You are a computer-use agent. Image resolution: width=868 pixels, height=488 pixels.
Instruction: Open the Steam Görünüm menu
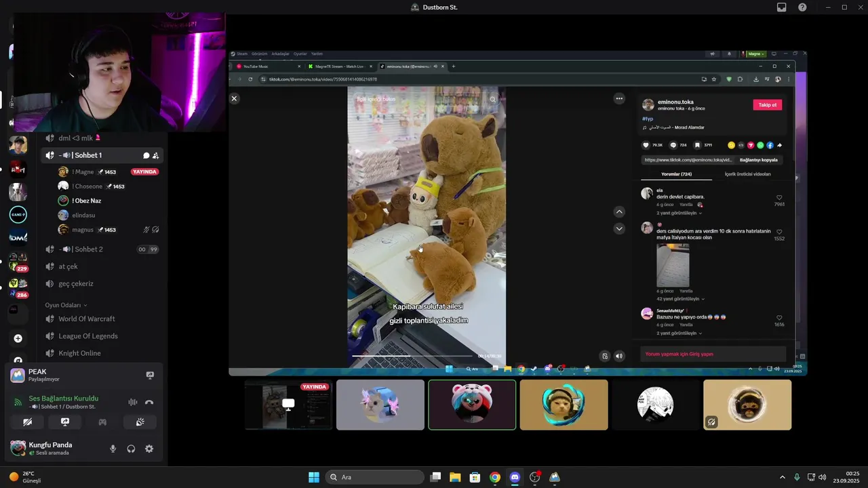259,54
